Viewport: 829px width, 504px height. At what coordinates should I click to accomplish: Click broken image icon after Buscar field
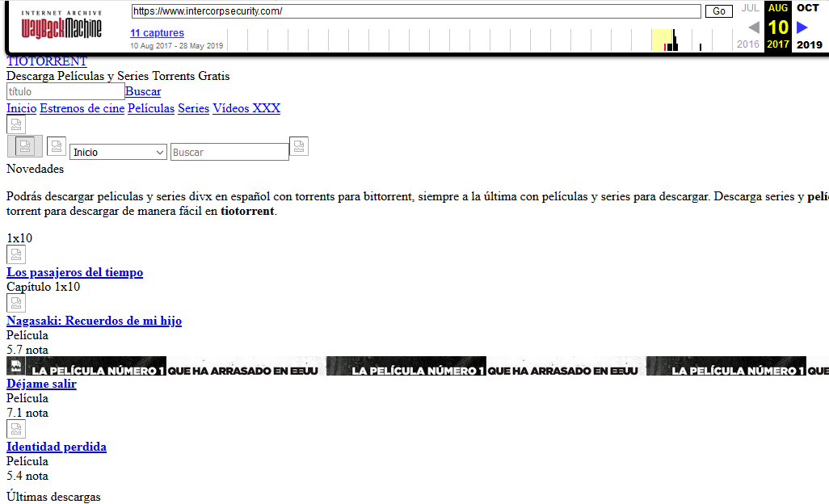pyautogui.click(x=299, y=146)
